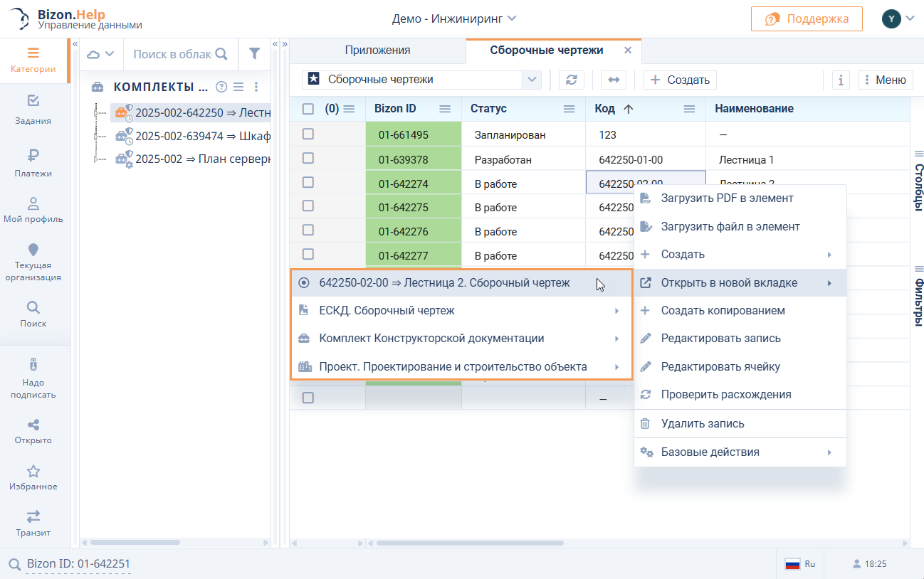Check the row 01-642276 checkbox
This screenshot has width=924, height=579.
[x=308, y=230]
